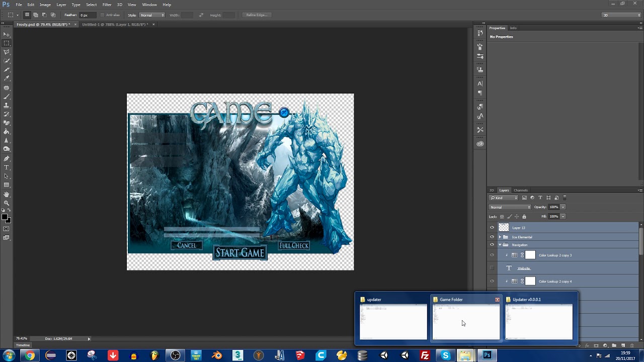Select the Brush tool
644x362 pixels.
[7, 96]
